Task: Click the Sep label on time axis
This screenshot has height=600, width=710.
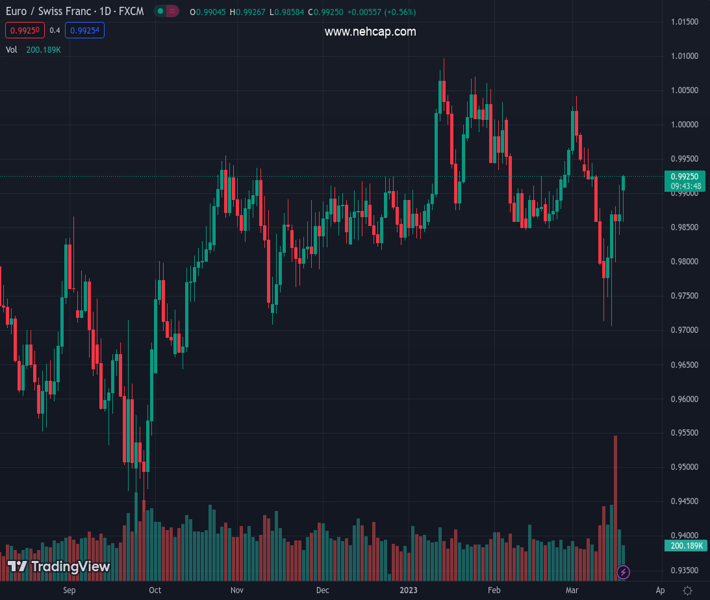Action: coord(69,590)
